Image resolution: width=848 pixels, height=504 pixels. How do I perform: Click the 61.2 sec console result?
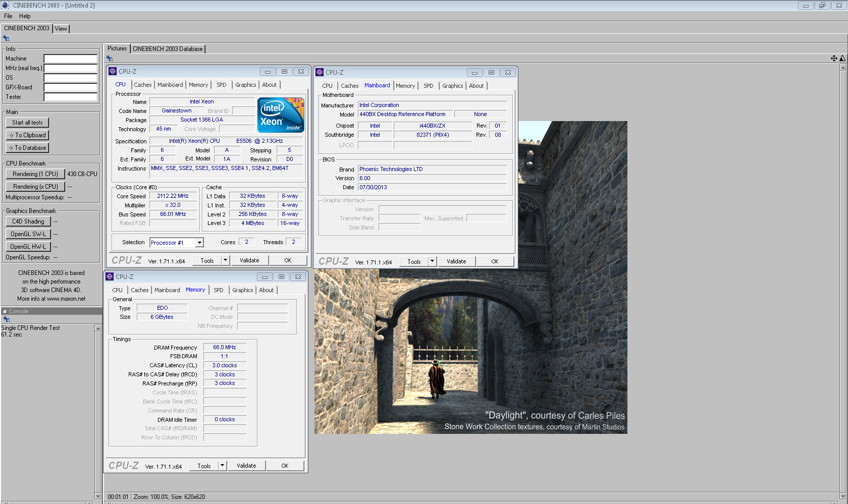coord(12,334)
